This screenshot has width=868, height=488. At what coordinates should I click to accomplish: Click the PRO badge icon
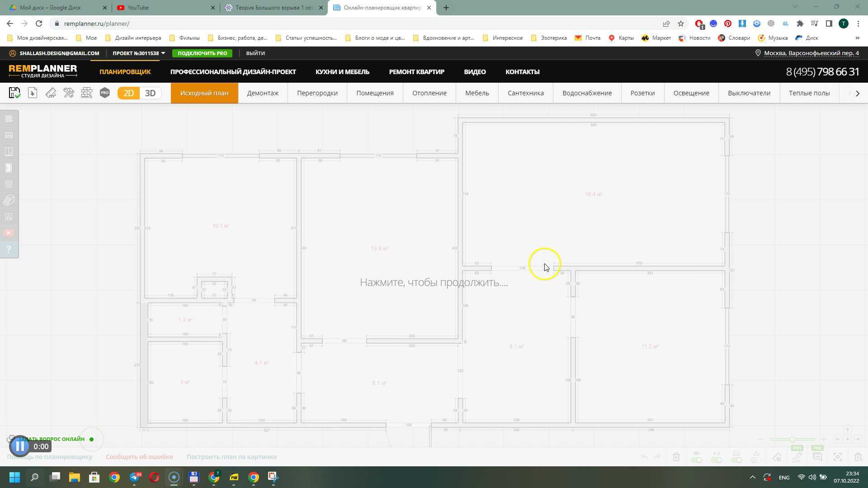[105, 93]
